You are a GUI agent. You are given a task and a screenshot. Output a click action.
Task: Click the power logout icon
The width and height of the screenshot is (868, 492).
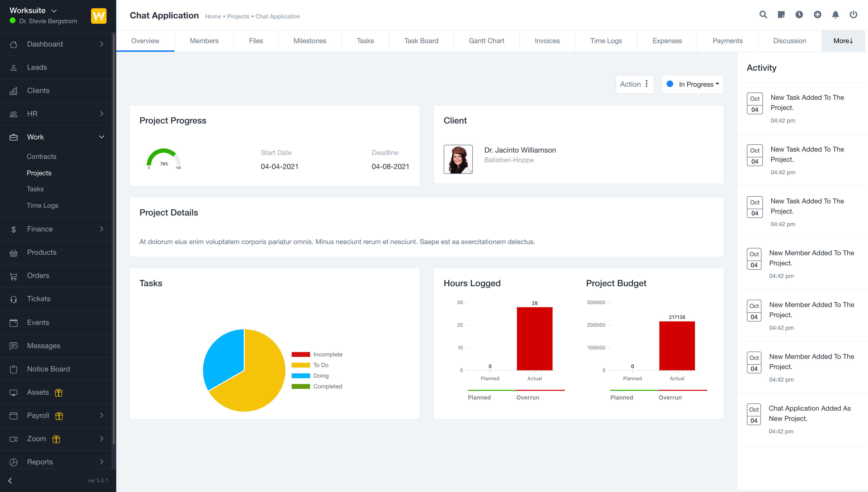click(x=853, y=15)
